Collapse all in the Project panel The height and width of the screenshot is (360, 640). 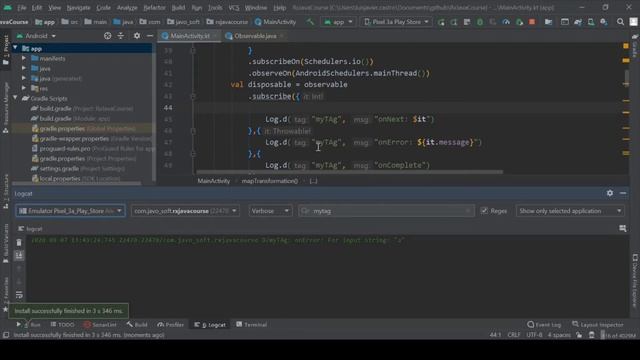[x=121, y=36]
